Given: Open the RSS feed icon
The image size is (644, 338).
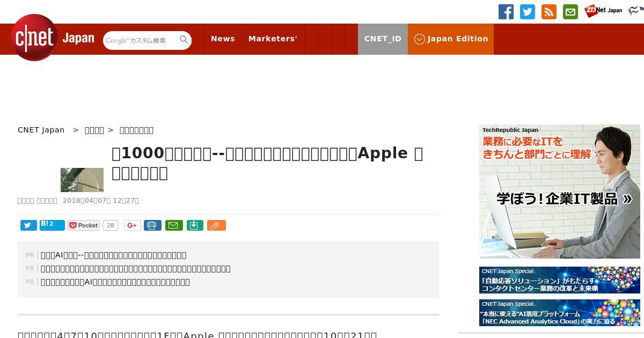Looking at the screenshot, I should coord(549,12).
